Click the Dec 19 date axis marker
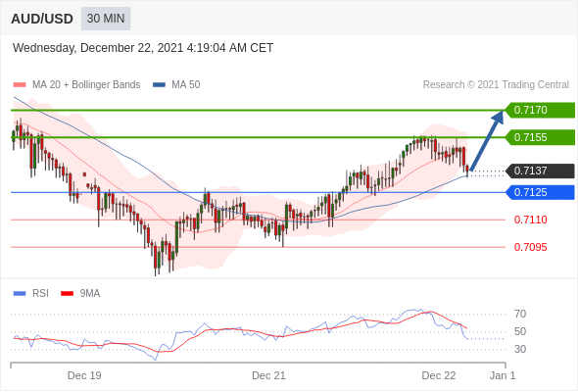This screenshot has height=392, width=578. [84, 375]
